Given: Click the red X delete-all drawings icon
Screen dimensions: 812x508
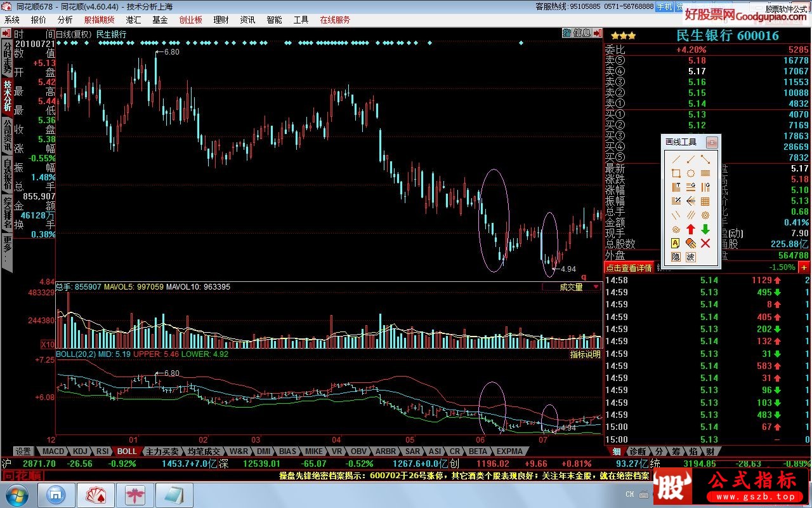Looking at the screenshot, I should 705,243.
